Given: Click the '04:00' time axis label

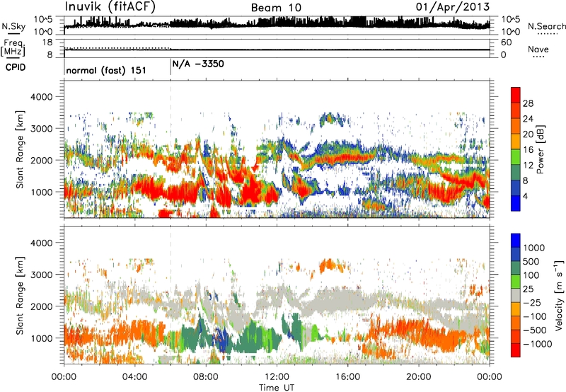Looking at the screenshot, I should 134,377.
